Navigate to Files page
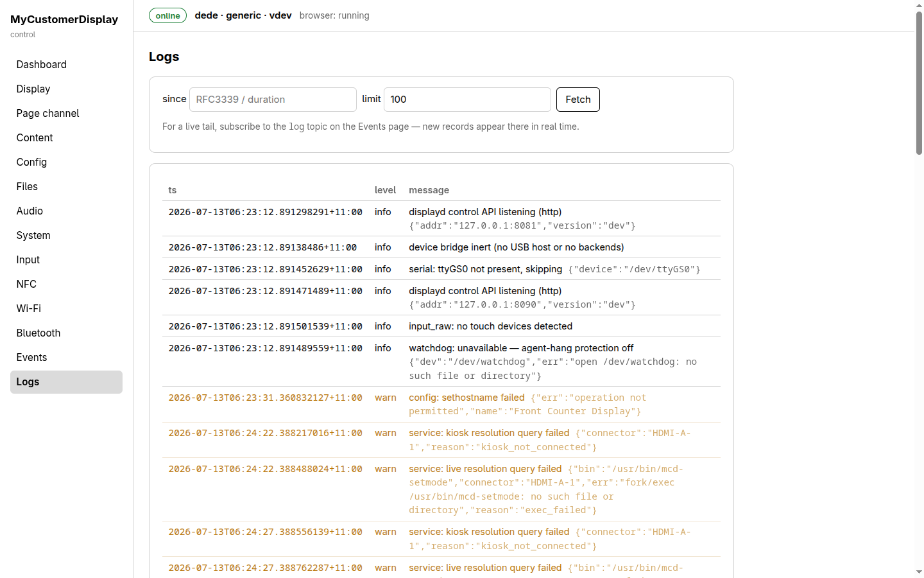Viewport: 924px width, 578px height. [66, 186]
